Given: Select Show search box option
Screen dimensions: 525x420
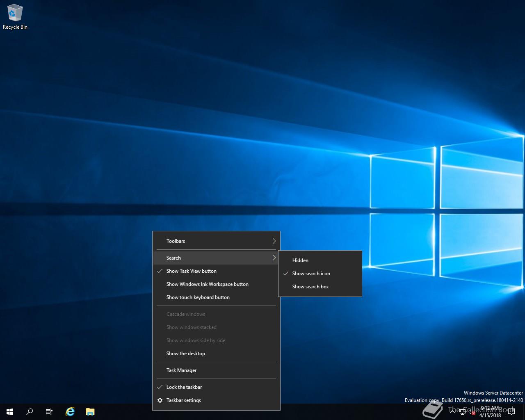Looking at the screenshot, I should [320, 287].
